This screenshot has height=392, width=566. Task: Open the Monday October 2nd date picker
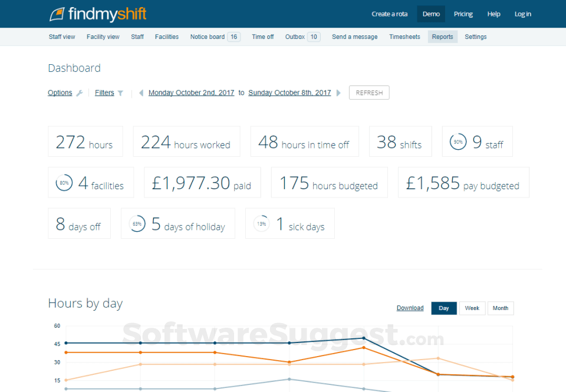pyautogui.click(x=191, y=93)
